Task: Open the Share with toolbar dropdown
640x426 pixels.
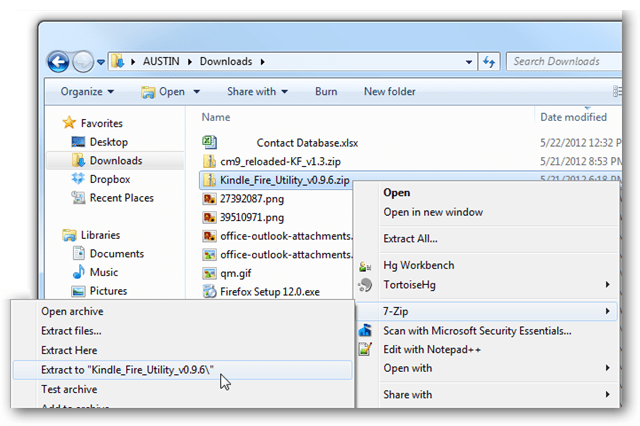Action: tap(258, 91)
